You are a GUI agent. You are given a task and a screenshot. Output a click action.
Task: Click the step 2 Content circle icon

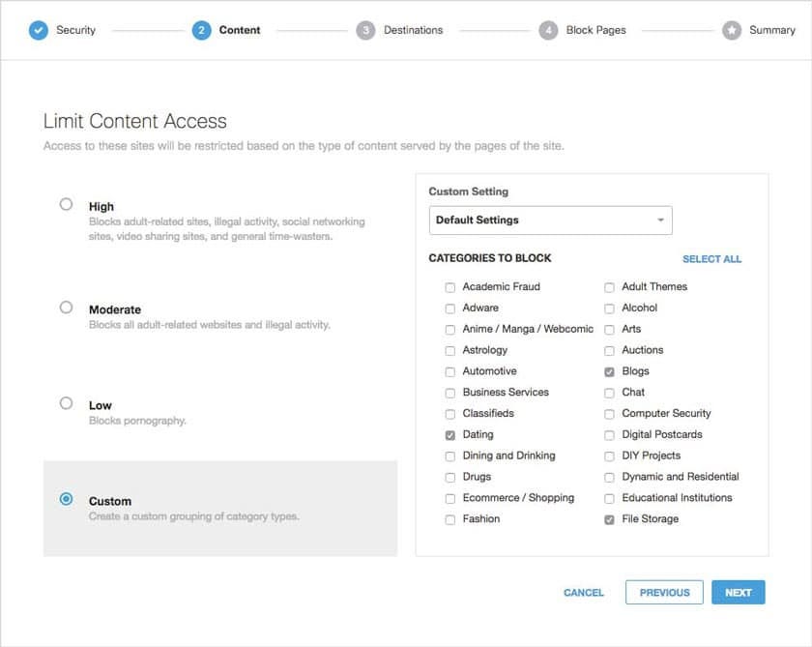coord(201,30)
